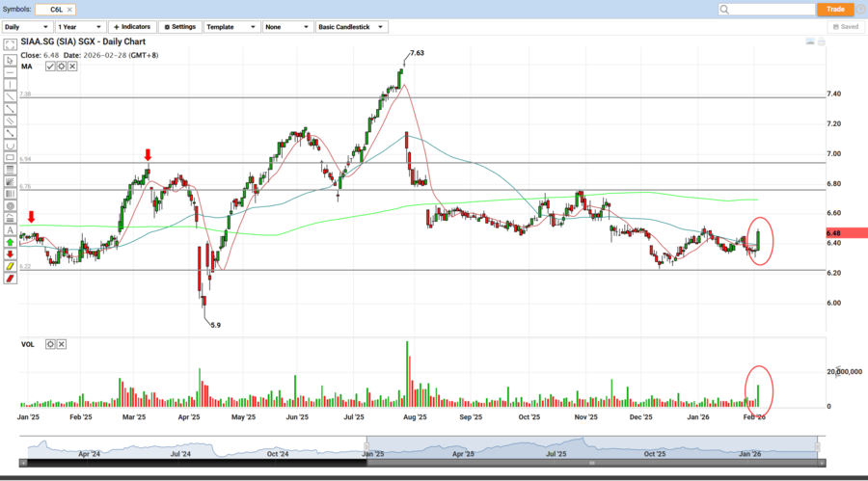Select the text annotation tool
This screenshot has height=481, width=868.
(x=10, y=230)
